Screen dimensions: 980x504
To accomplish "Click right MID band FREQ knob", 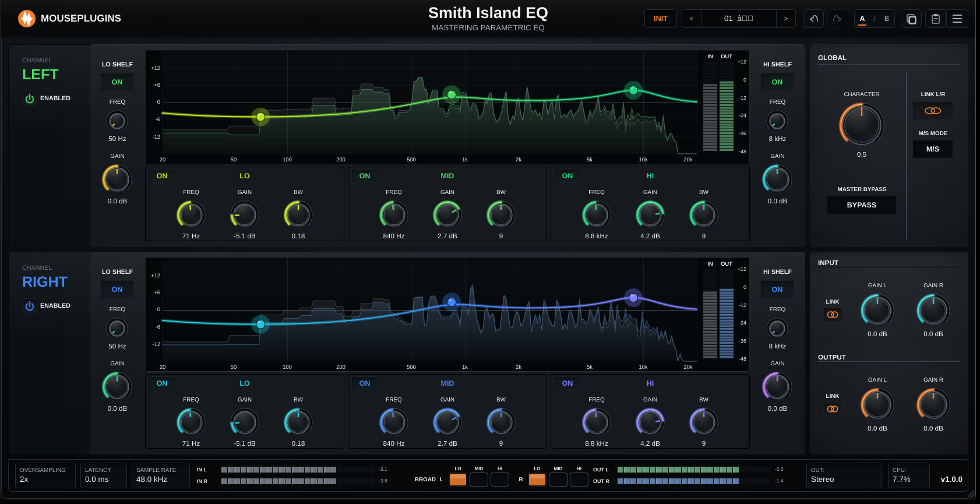I will click(394, 422).
